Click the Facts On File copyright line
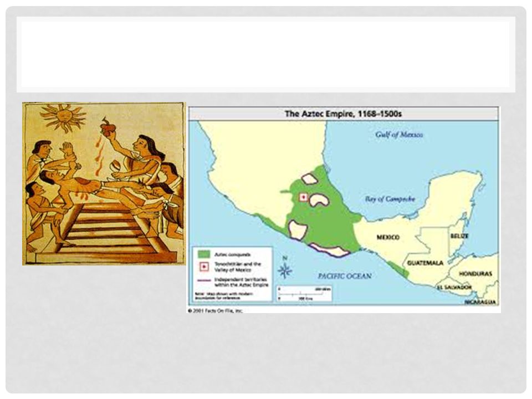Screen dimensions: 532x399 click(215, 311)
